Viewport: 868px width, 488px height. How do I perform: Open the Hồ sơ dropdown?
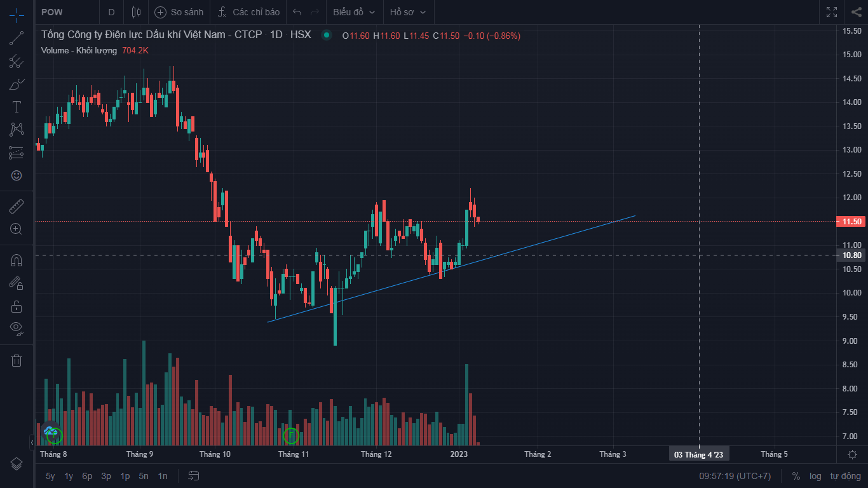tap(408, 12)
